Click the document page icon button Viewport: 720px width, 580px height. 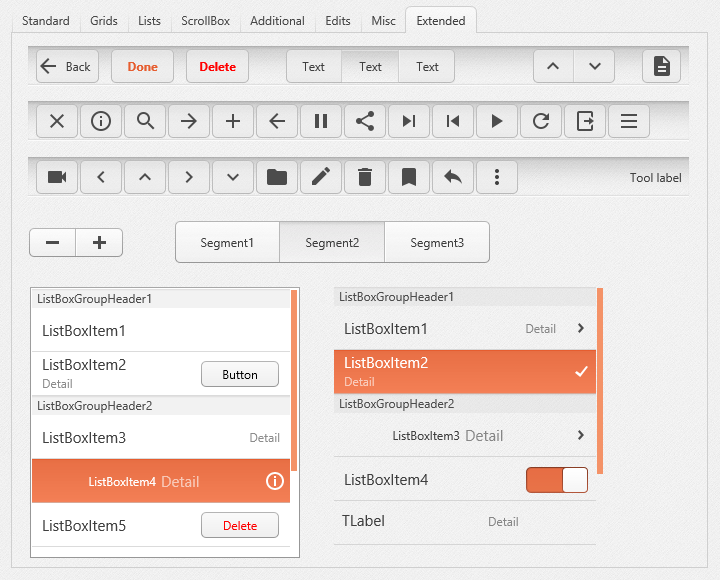click(662, 67)
